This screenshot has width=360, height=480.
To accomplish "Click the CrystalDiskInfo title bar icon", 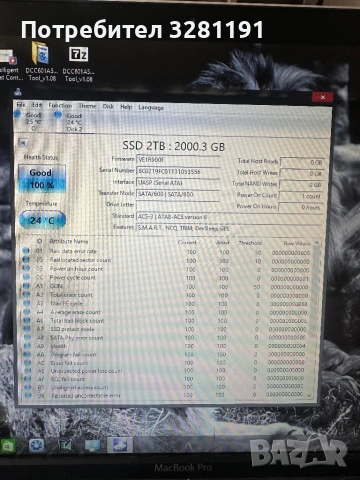I will pyautogui.click(x=18, y=92).
